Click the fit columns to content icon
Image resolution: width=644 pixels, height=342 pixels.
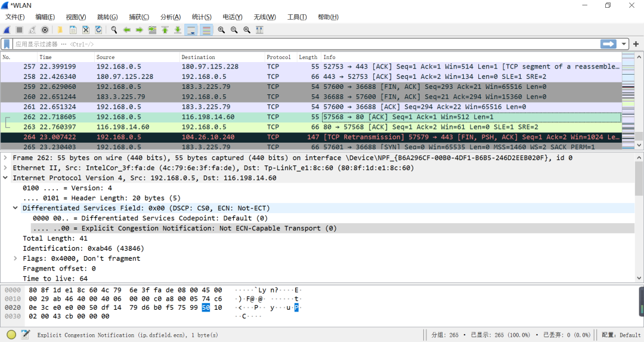(259, 30)
